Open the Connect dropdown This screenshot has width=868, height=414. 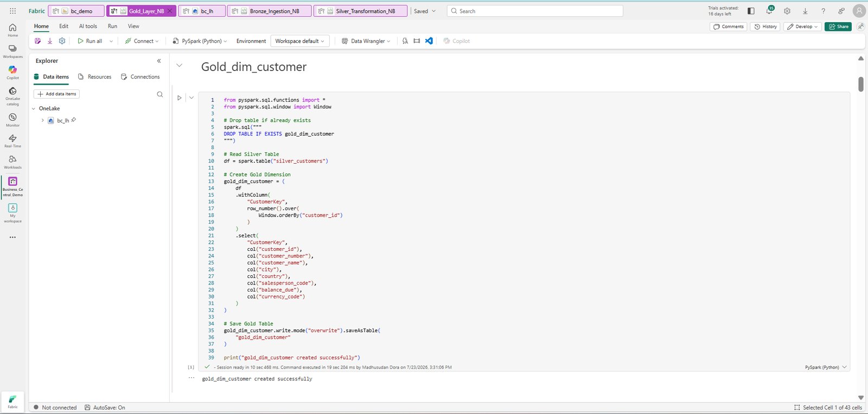(x=142, y=41)
